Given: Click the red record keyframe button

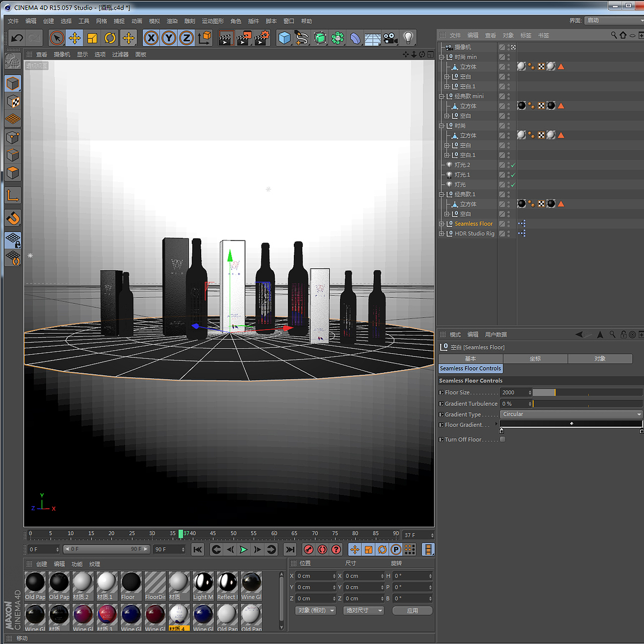Looking at the screenshot, I should pos(309,549).
